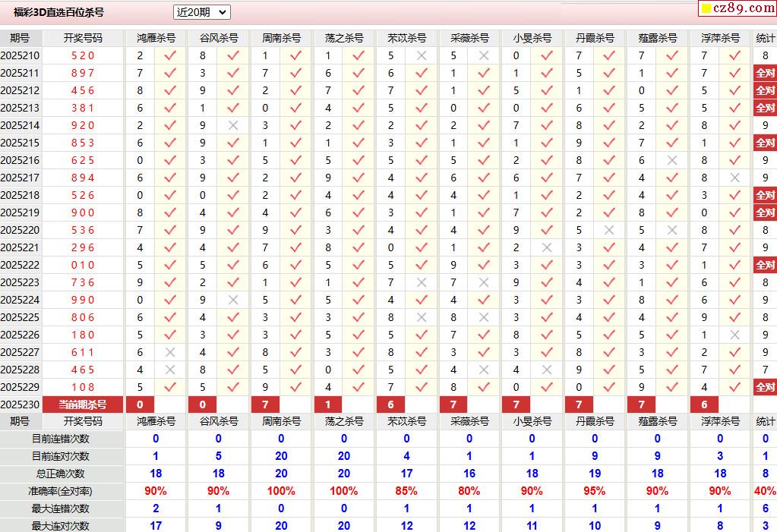Click the 全对 badge in row 2025222
The width and height of the screenshot is (777, 532).
pos(765,265)
